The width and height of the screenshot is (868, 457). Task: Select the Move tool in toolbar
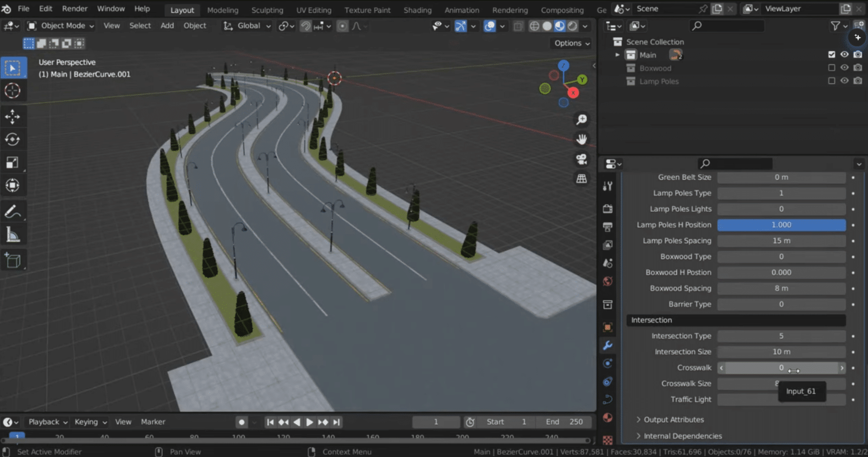[x=12, y=117]
